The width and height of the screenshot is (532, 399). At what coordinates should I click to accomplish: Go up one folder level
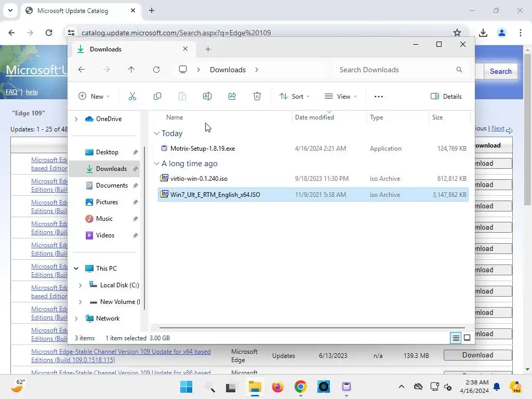pyautogui.click(x=131, y=70)
